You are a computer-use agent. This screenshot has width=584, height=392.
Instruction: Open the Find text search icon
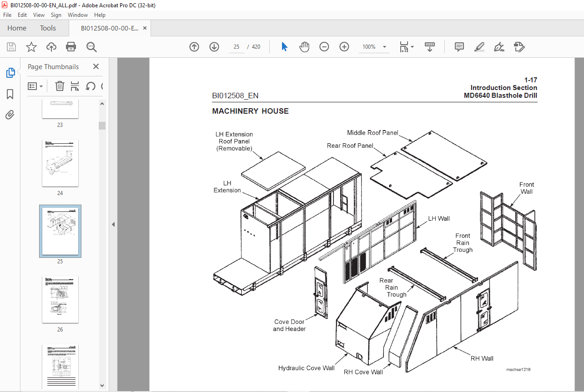point(92,47)
